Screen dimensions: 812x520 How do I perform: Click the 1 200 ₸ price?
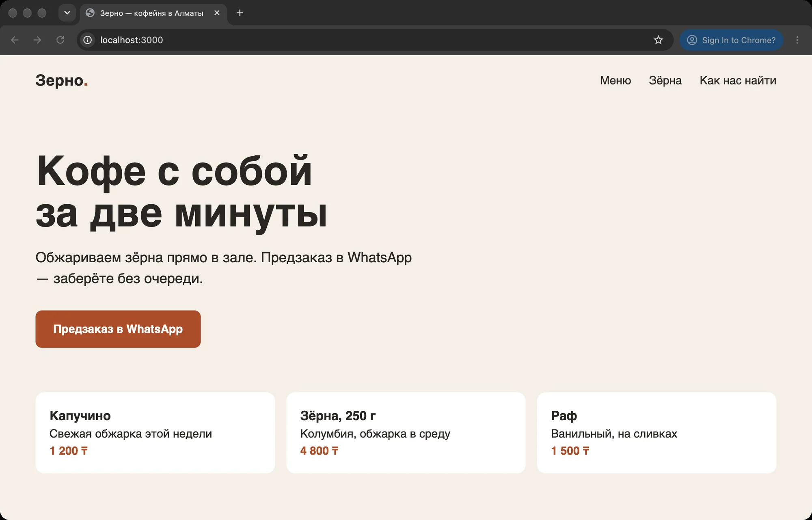[69, 451]
